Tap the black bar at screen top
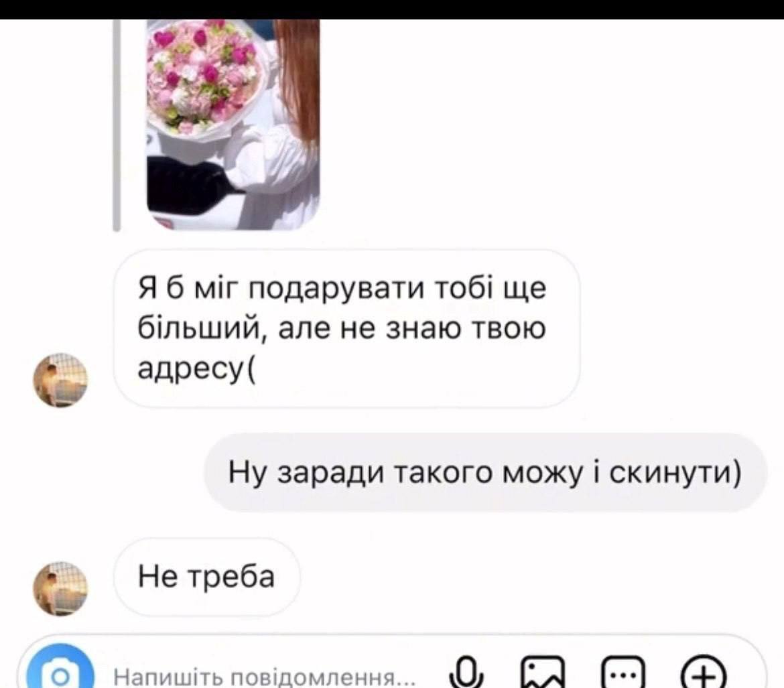This screenshot has height=688, width=784. coord(392,9)
